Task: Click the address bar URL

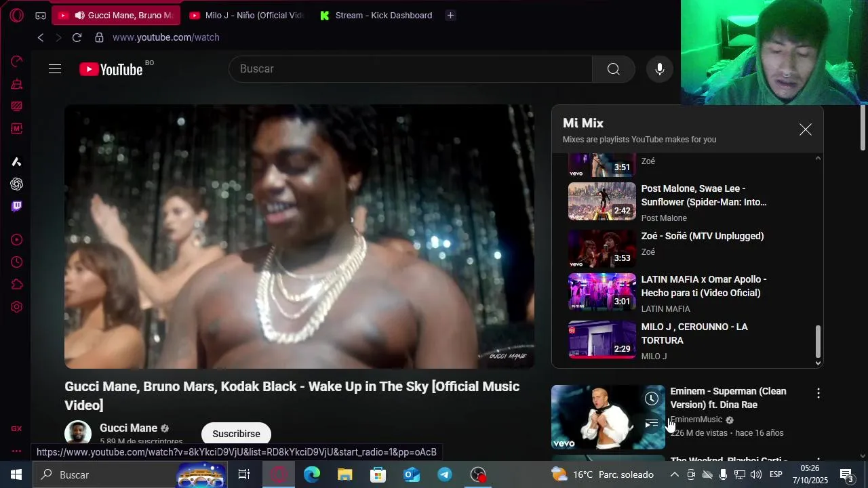Action: click(166, 37)
